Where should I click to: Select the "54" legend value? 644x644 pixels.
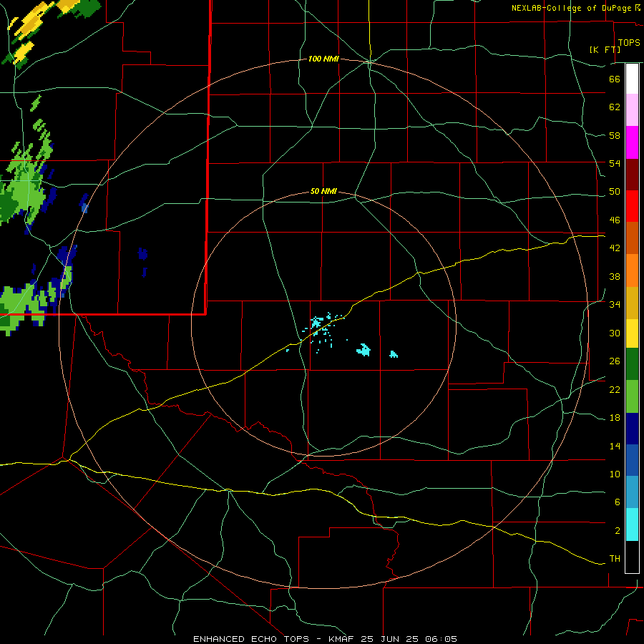click(x=615, y=163)
